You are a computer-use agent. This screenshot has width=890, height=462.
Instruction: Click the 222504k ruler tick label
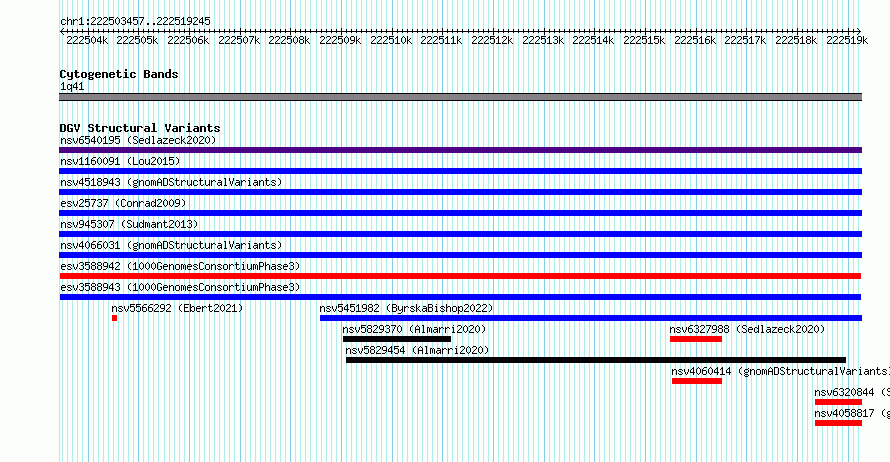[87, 40]
